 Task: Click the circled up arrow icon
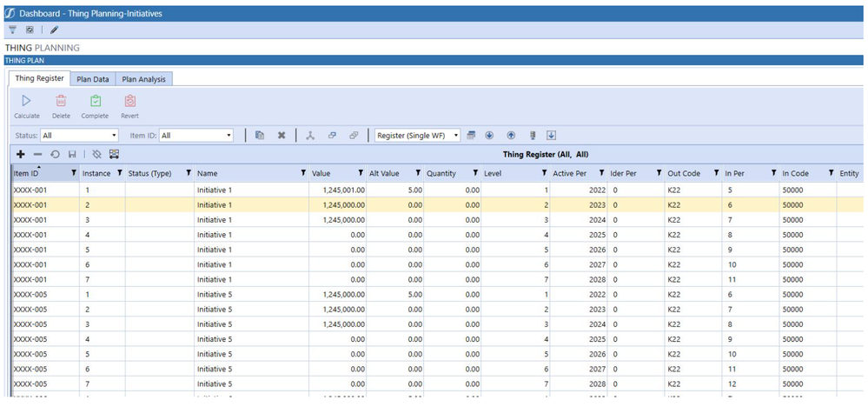[511, 135]
